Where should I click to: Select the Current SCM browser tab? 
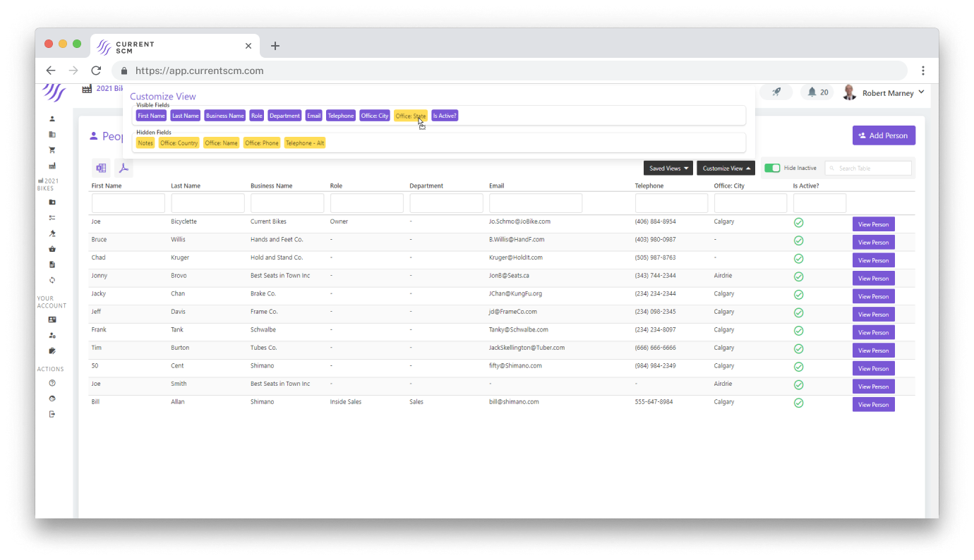(174, 45)
